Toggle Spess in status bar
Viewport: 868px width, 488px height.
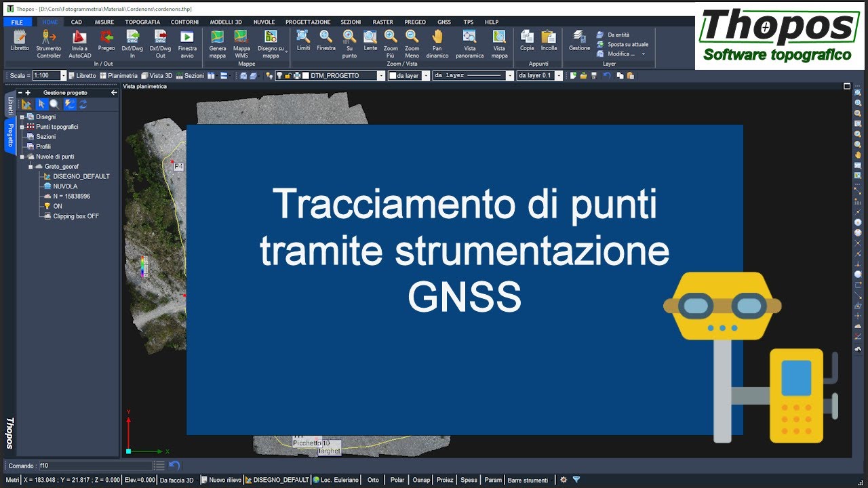click(469, 480)
